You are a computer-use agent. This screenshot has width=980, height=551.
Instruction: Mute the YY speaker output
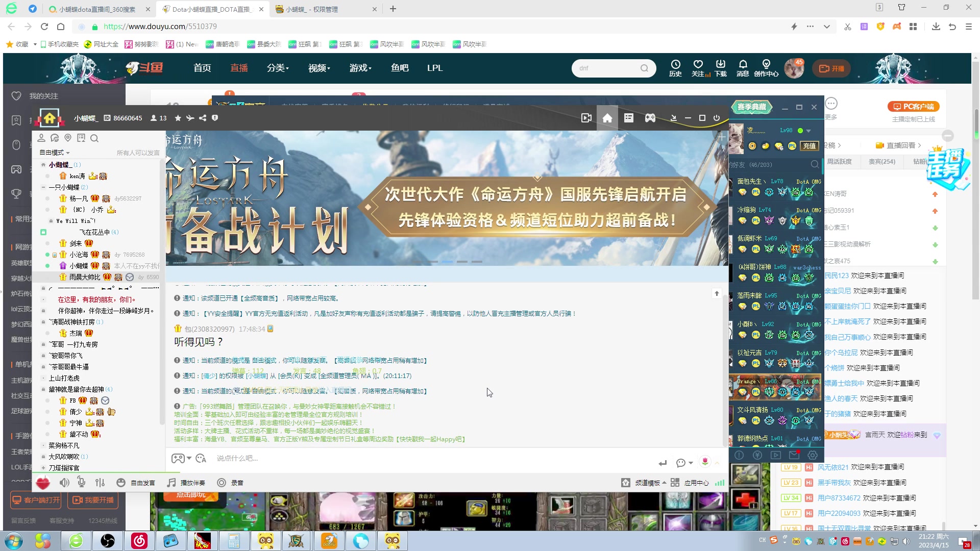tap(64, 483)
